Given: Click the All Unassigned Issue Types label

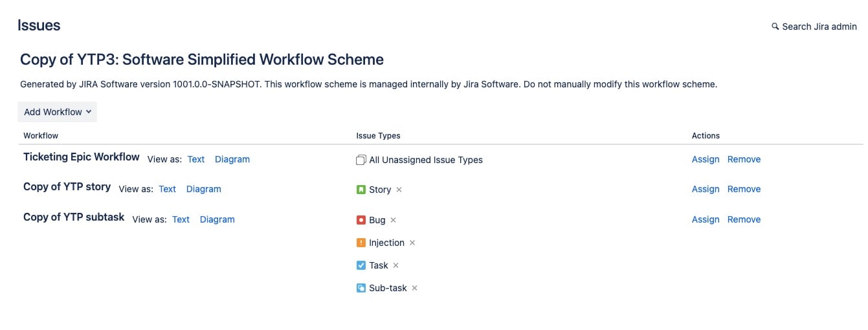Looking at the screenshot, I should click(x=426, y=160).
